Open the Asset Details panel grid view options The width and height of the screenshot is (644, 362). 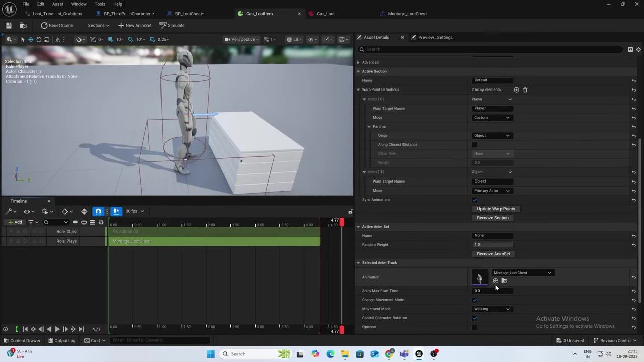click(x=630, y=49)
